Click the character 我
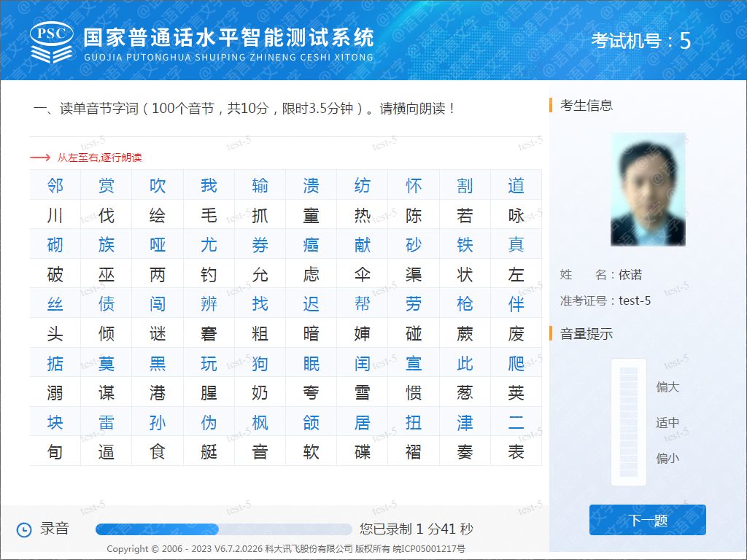Screen dimensions: 747x560 [209, 185]
